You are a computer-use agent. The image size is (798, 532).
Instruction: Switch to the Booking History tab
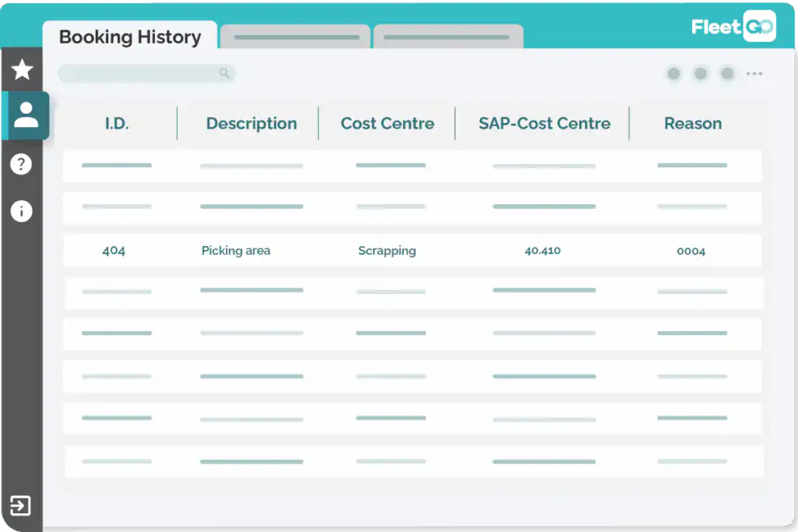pyautogui.click(x=130, y=37)
